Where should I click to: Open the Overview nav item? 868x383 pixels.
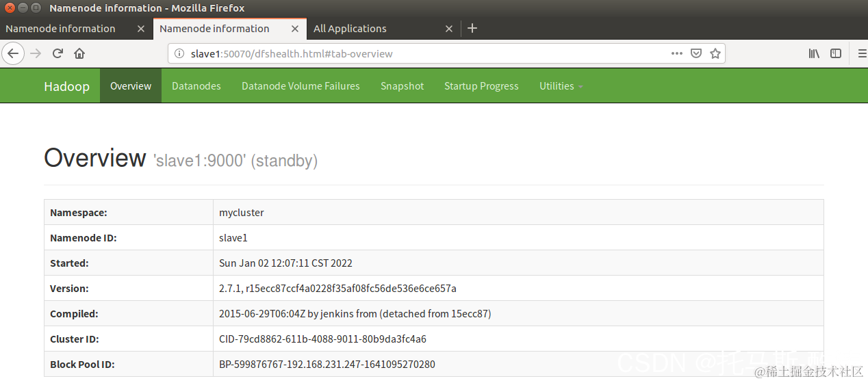tap(131, 86)
